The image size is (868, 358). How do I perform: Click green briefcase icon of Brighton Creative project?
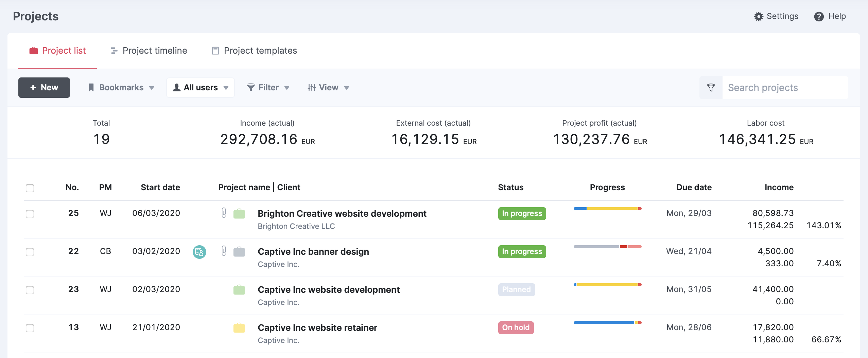click(239, 214)
